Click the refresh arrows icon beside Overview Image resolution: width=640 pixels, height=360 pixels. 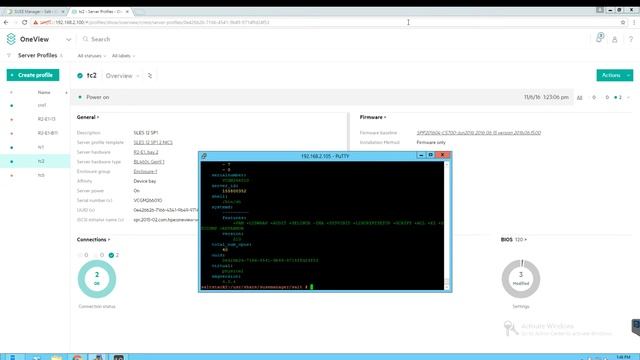[150, 76]
